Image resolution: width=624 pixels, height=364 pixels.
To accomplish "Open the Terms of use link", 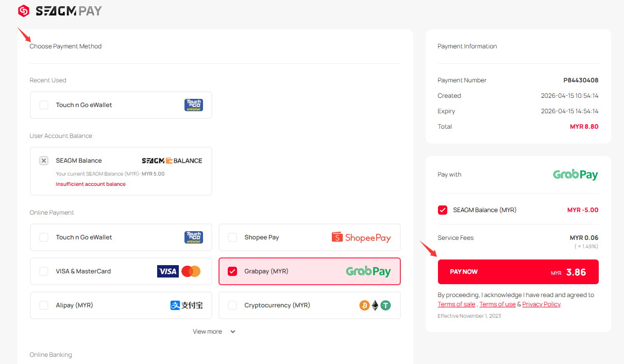I will [x=497, y=304].
